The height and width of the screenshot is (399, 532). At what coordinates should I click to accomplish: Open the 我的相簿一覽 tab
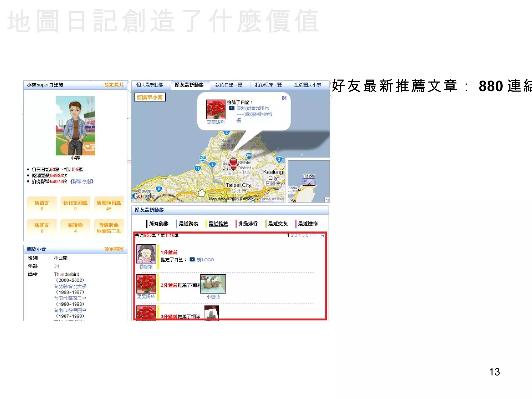pyautogui.click(x=268, y=85)
